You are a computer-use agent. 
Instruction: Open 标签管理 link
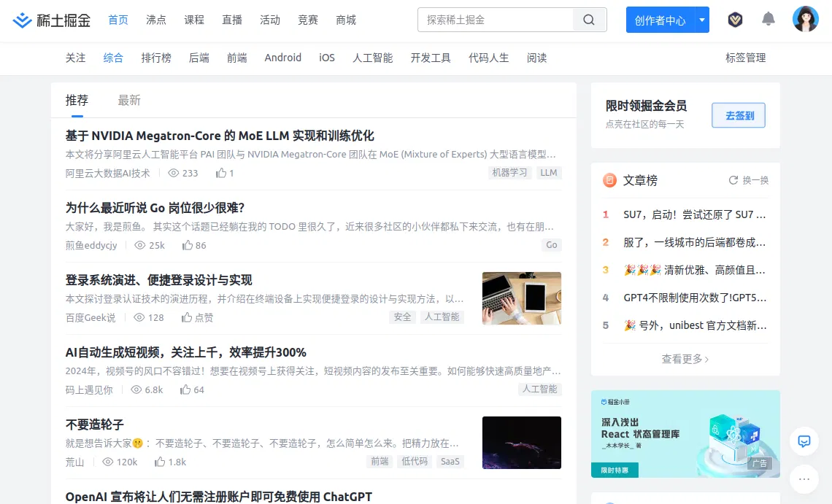pyautogui.click(x=745, y=58)
